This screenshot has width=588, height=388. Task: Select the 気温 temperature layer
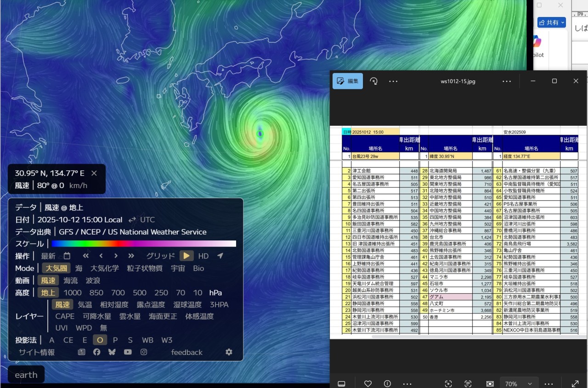pyautogui.click(x=85, y=305)
